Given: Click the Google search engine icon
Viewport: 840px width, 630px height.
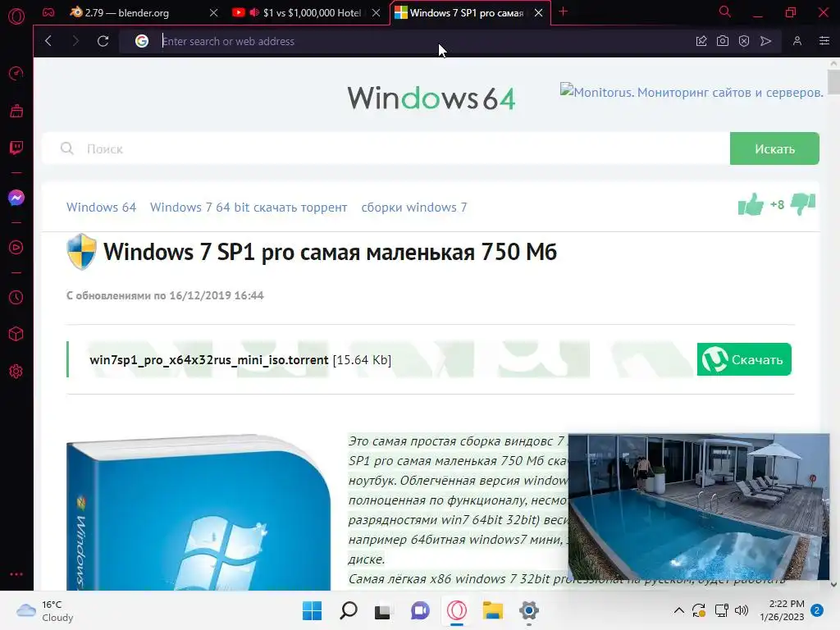Looking at the screenshot, I should point(141,41).
